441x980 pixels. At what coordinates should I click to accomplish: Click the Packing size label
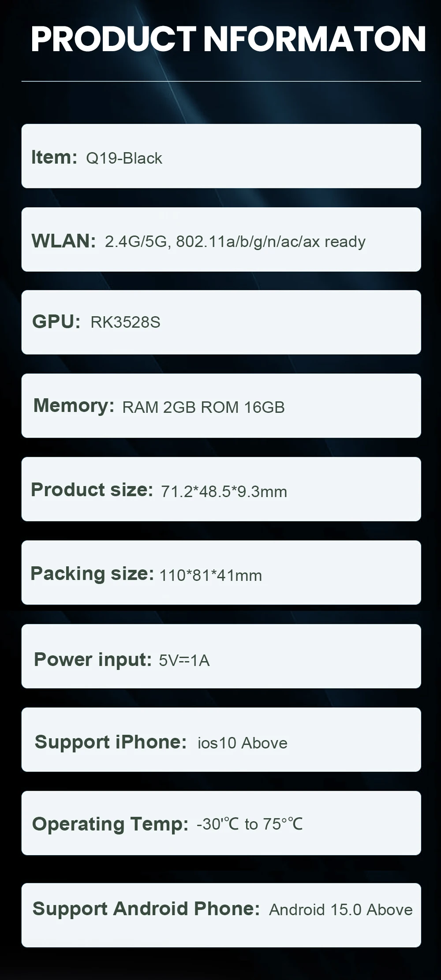pos(92,574)
